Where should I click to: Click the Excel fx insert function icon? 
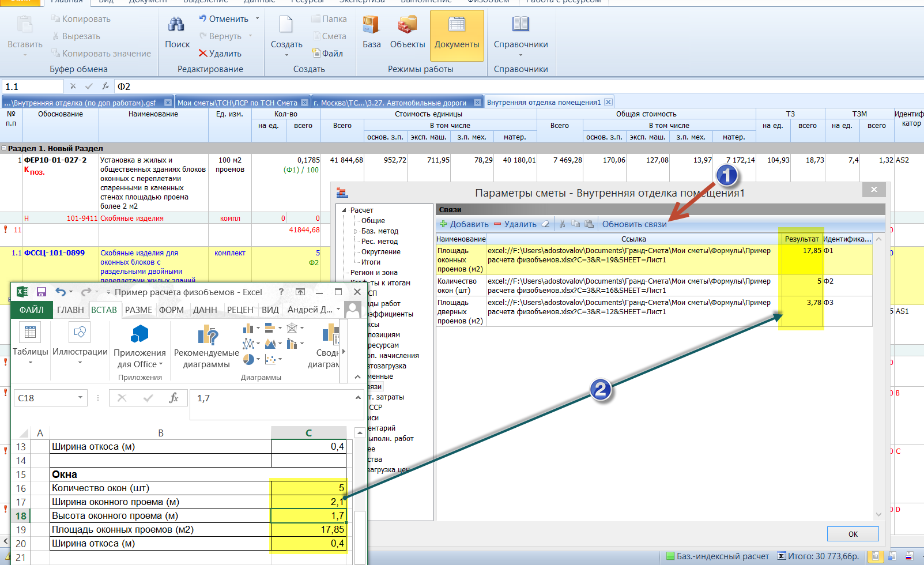[x=174, y=398]
